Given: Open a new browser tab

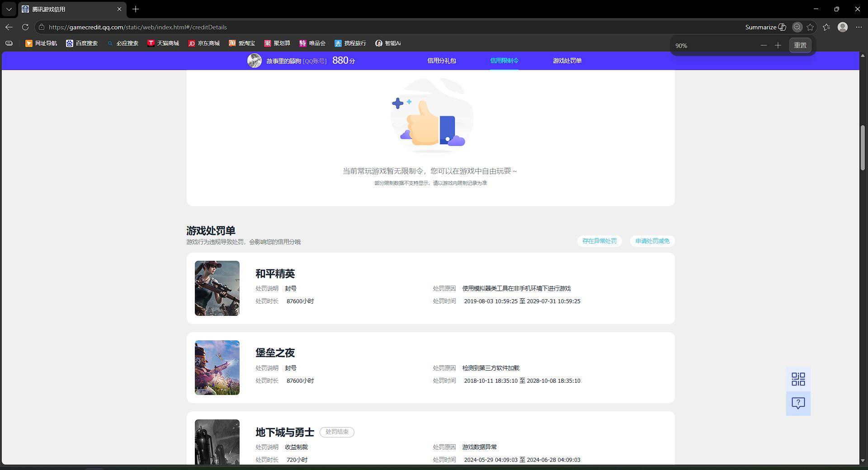Looking at the screenshot, I should pyautogui.click(x=136, y=9).
